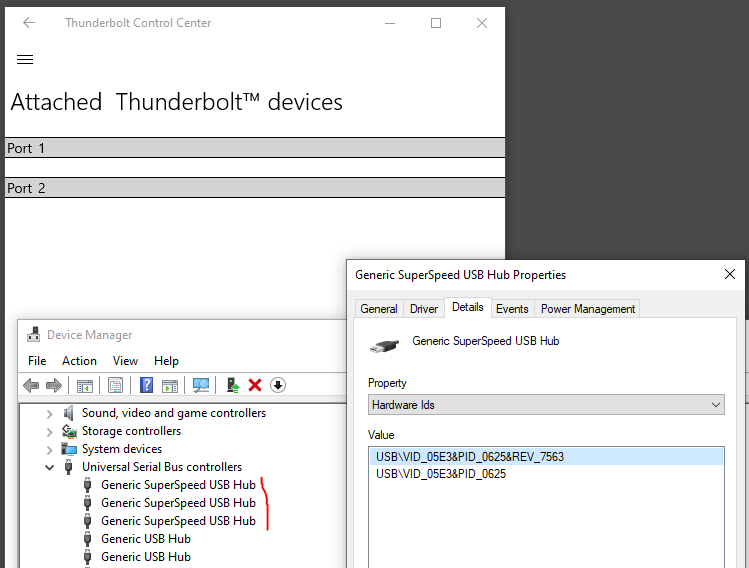Select the first Generic USB Hub entry
The width and height of the screenshot is (749, 568).
click(x=146, y=539)
